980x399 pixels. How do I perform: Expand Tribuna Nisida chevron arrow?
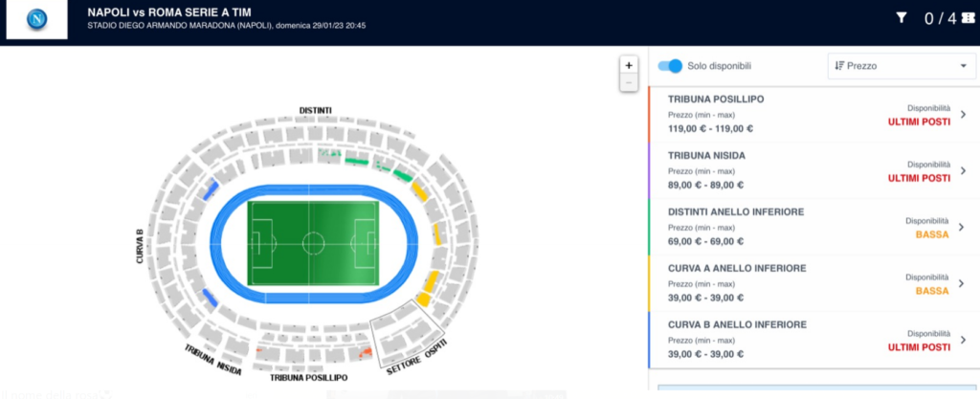[963, 170]
